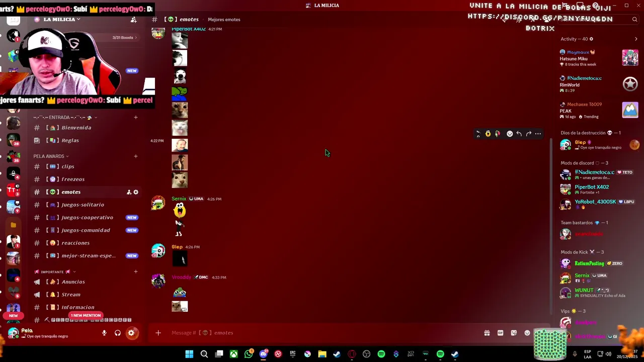This screenshot has height=362, width=644.
Task: Open Spotify from the taskbar
Action: (381, 354)
